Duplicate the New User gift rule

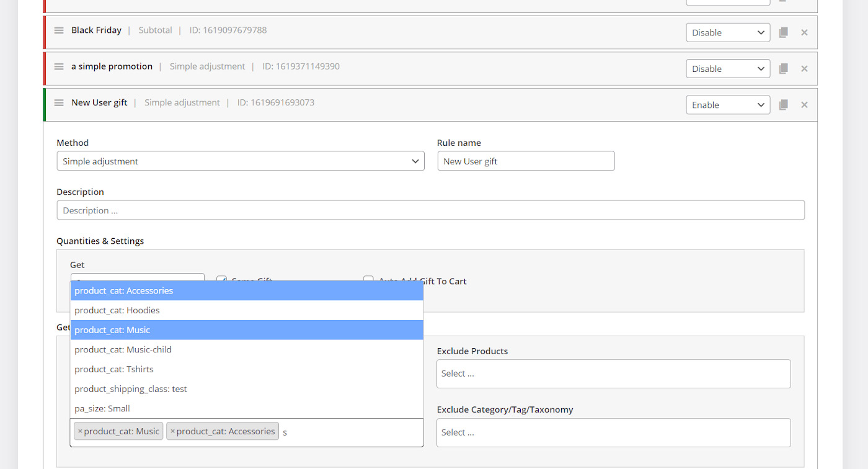tap(784, 105)
